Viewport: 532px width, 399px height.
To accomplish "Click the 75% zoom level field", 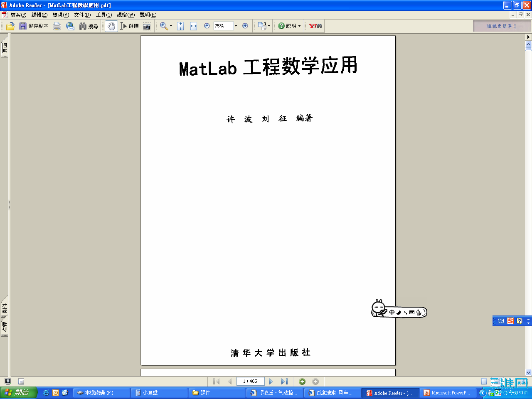I will pyautogui.click(x=224, y=26).
